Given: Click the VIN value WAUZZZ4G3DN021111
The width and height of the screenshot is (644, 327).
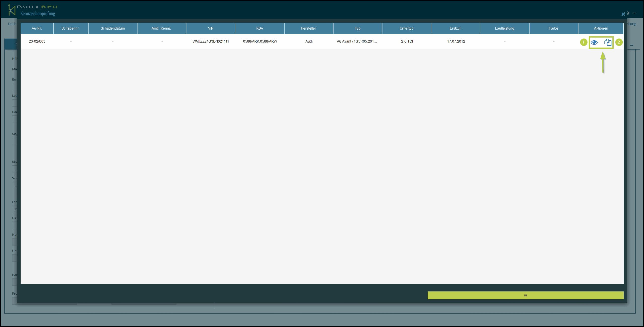Looking at the screenshot, I should point(211,41).
